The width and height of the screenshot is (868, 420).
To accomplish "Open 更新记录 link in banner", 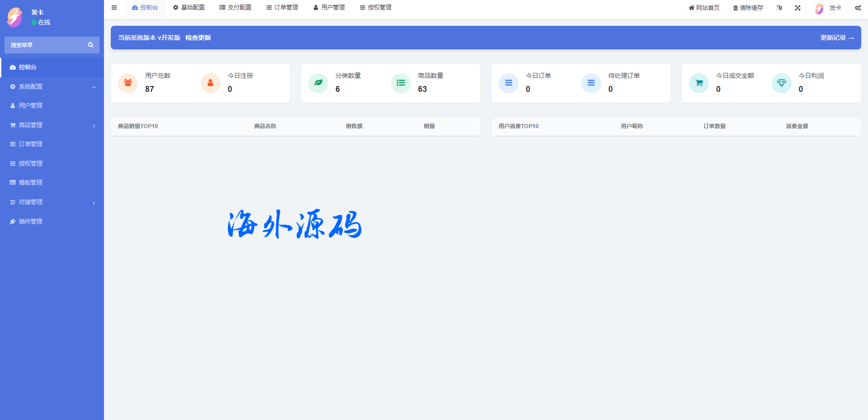I will pyautogui.click(x=837, y=38).
